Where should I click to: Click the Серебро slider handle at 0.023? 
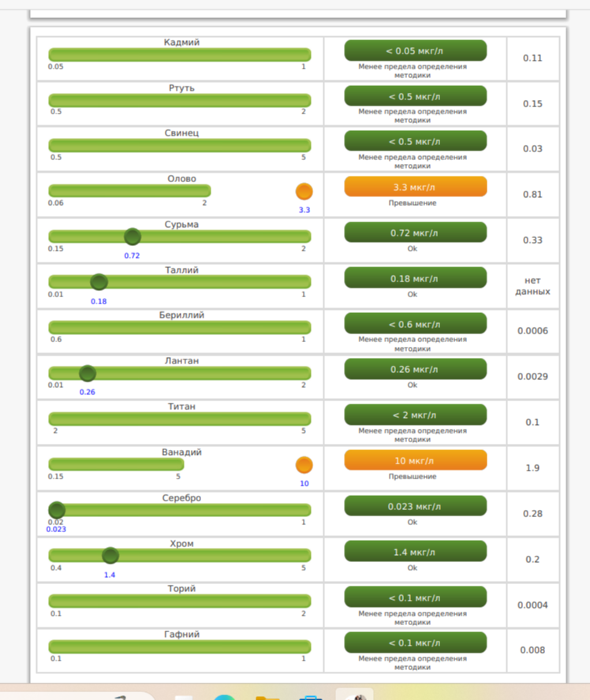pos(56,510)
